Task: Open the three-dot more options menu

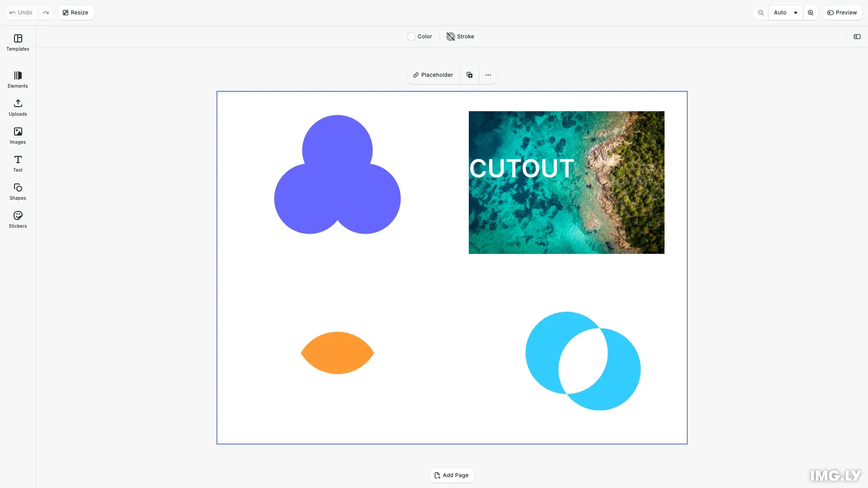Action: (x=488, y=75)
